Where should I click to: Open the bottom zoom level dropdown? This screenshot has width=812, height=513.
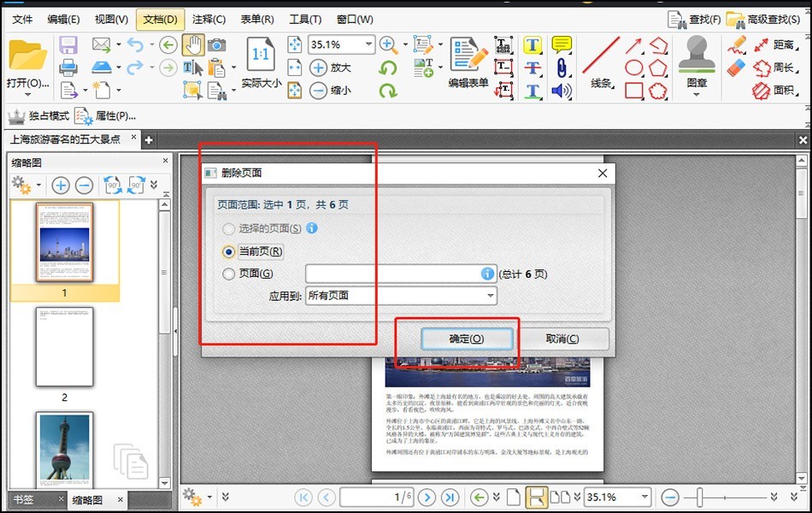644,497
